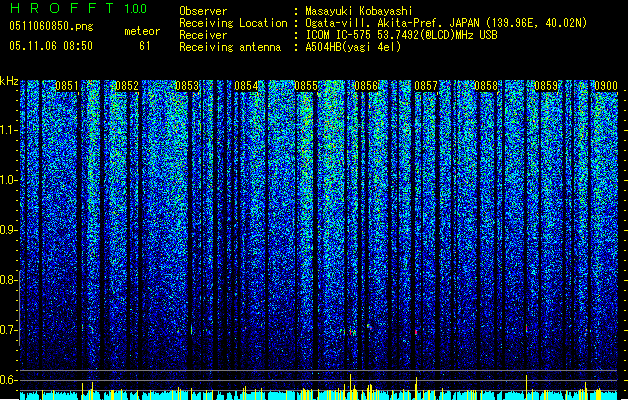
Task: Click the 0856 time marker
Action: [366, 86]
